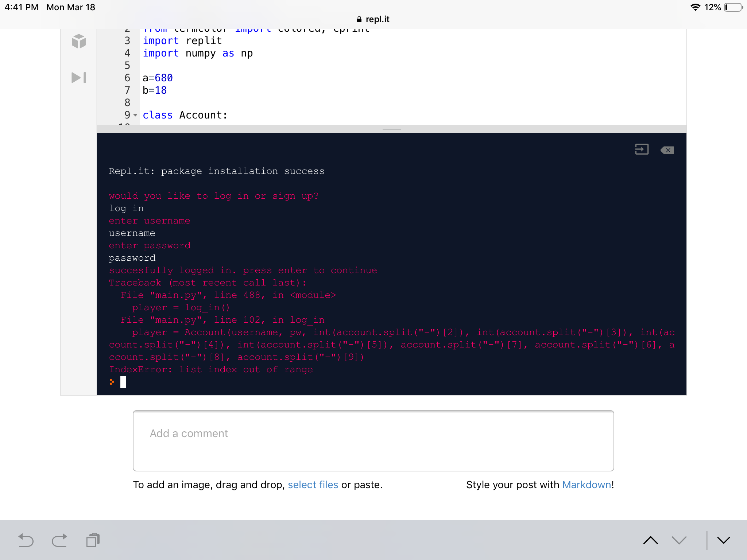This screenshot has height=560, width=747.
Task: Click 'succesfully logged in' console message
Action: click(x=243, y=271)
